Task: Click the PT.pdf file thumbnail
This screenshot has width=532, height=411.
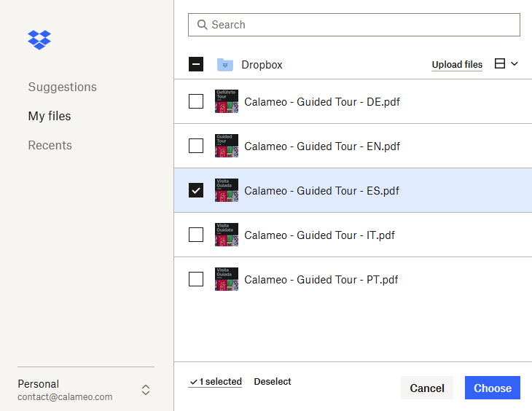Action: tap(227, 279)
